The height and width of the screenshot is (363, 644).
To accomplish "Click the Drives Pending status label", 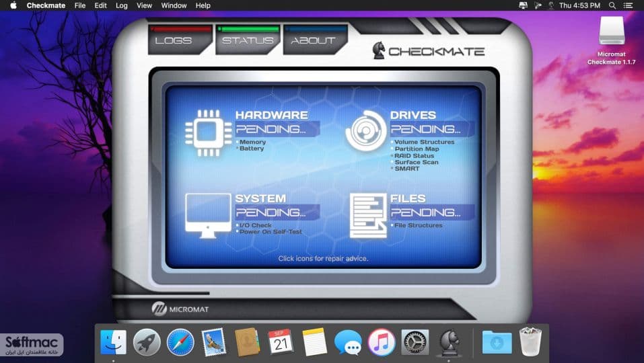I will (x=425, y=129).
